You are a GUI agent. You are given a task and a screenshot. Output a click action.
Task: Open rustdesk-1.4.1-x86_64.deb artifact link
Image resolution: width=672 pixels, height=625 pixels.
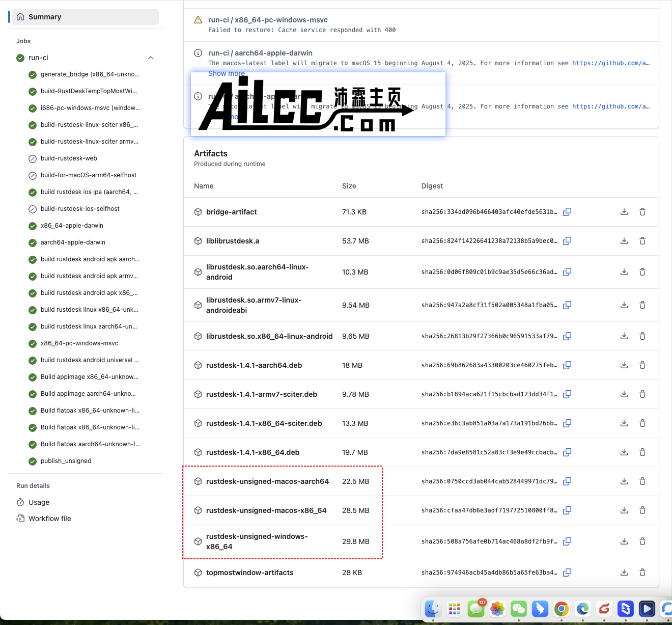pyautogui.click(x=253, y=452)
